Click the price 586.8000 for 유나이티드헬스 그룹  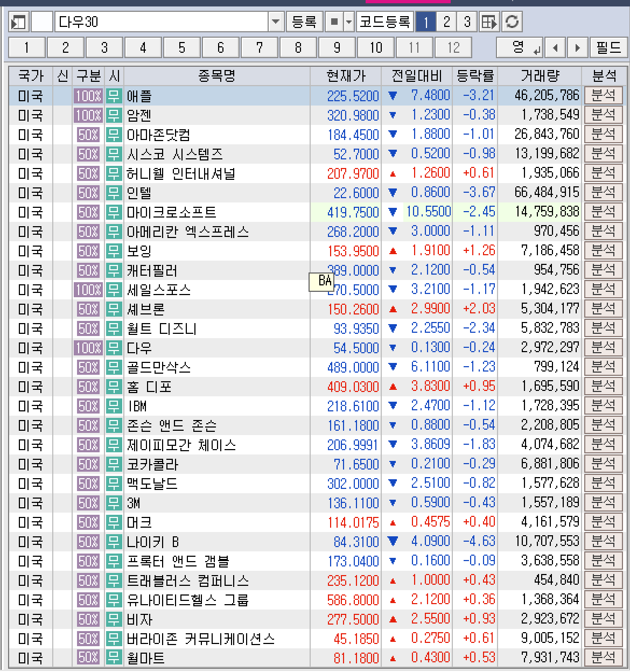[353, 600]
